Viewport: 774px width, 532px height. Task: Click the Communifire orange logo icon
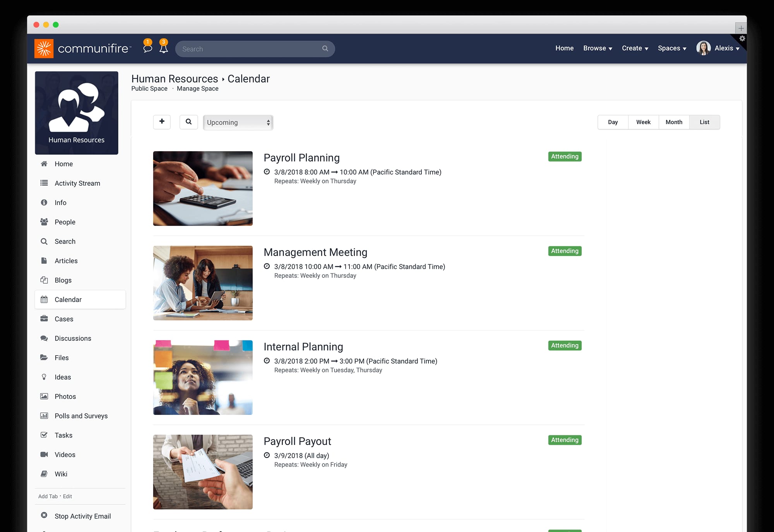tap(44, 48)
